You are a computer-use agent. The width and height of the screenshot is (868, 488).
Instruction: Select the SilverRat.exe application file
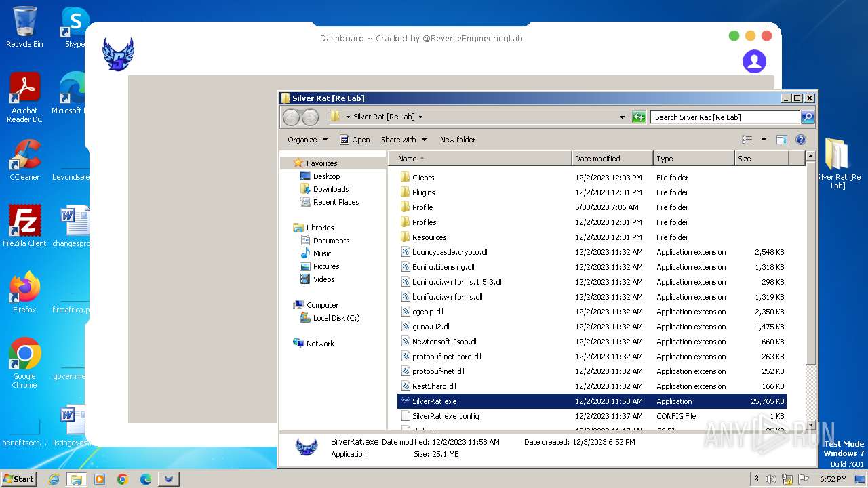[591, 401]
